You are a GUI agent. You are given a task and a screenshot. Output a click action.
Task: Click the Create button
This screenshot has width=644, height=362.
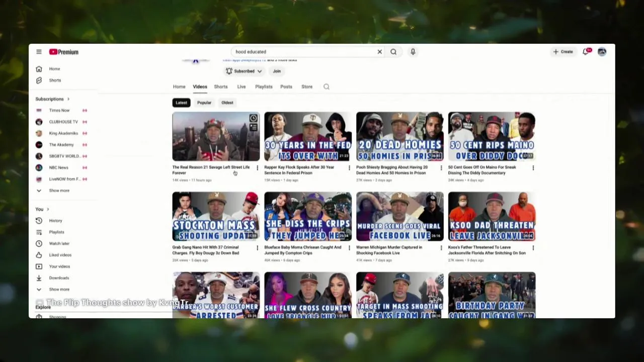(x=563, y=52)
